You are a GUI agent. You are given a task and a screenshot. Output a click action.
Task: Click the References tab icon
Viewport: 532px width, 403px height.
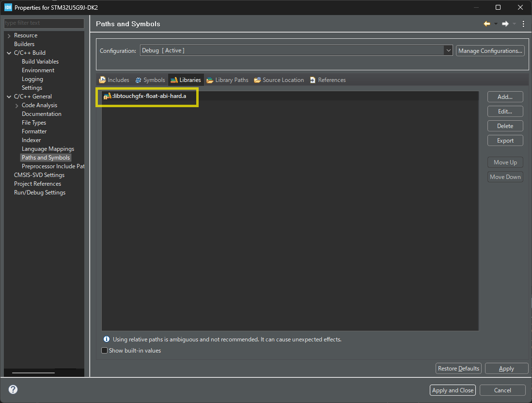pyautogui.click(x=313, y=80)
